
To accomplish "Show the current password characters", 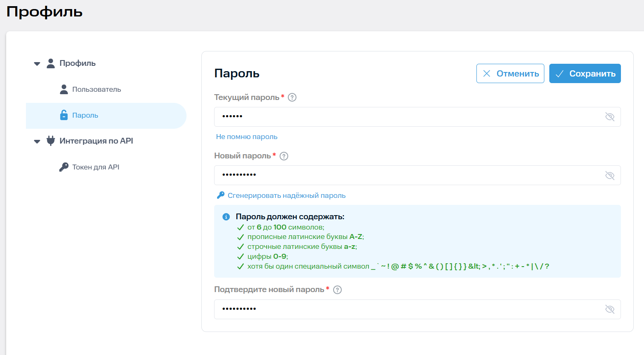I will (x=610, y=117).
